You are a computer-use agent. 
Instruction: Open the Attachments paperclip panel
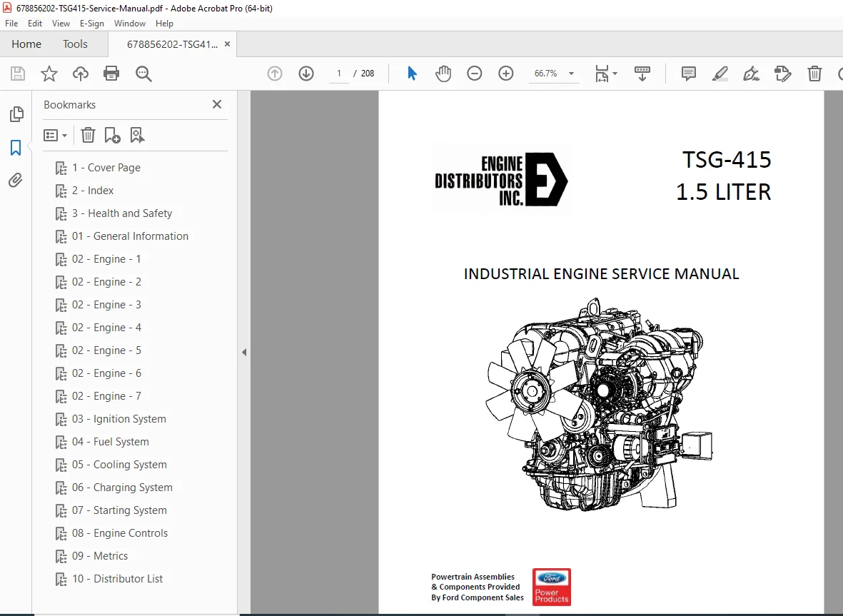[x=16, y=180]
